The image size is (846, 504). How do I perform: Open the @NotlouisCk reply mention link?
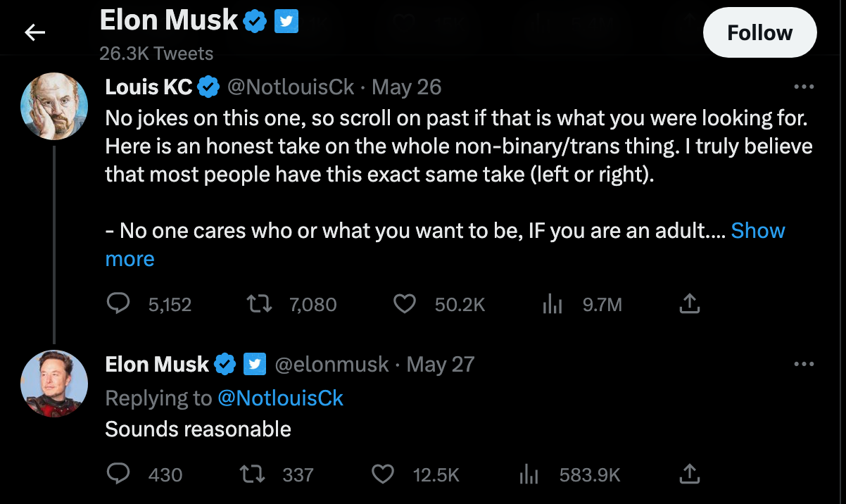pos(280,398)
